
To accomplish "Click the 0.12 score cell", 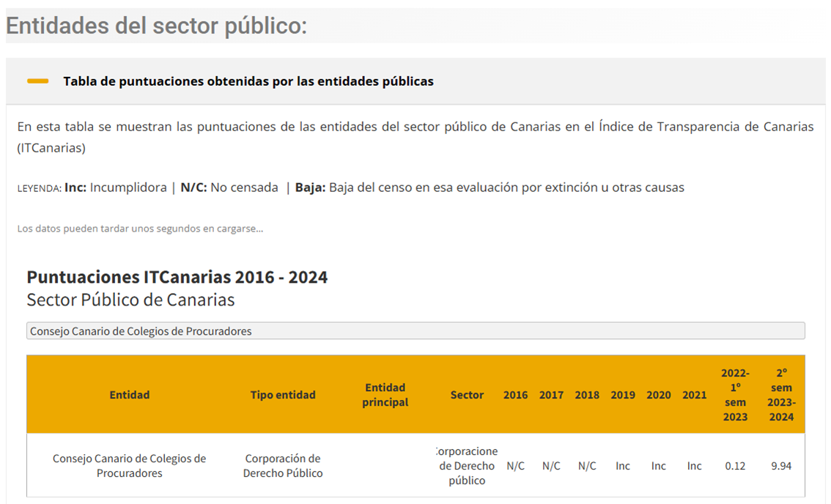I will pos(735,466).
